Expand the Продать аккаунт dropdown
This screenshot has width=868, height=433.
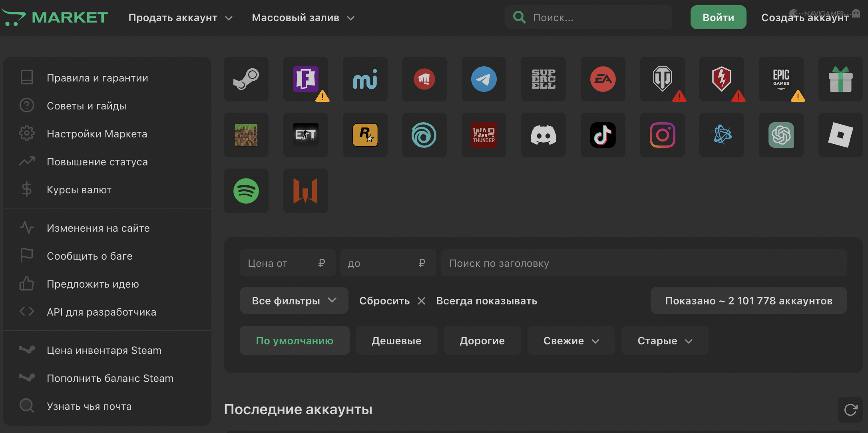pyautogui.click(x=180, y=18)
